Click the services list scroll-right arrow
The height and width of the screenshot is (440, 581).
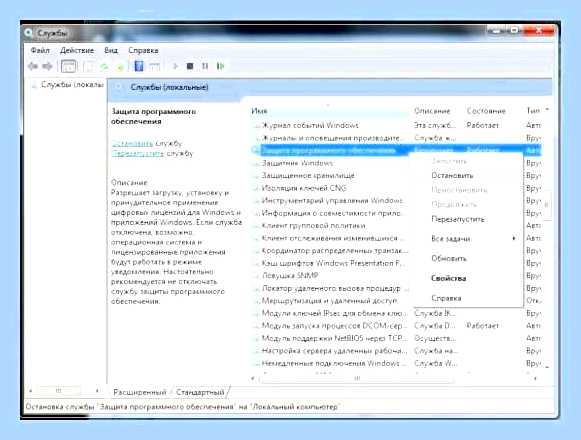tap(535, 378)
